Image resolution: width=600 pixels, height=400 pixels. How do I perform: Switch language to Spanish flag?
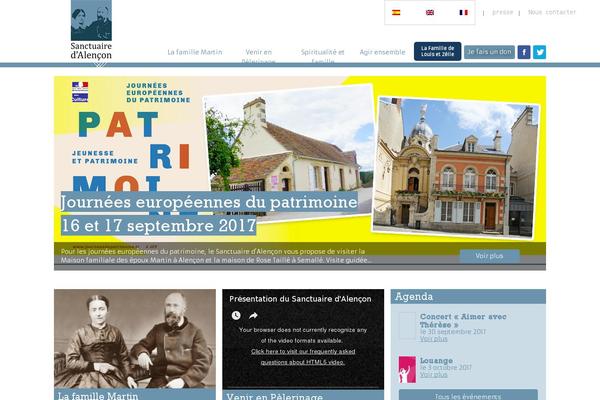click(396, 12)
